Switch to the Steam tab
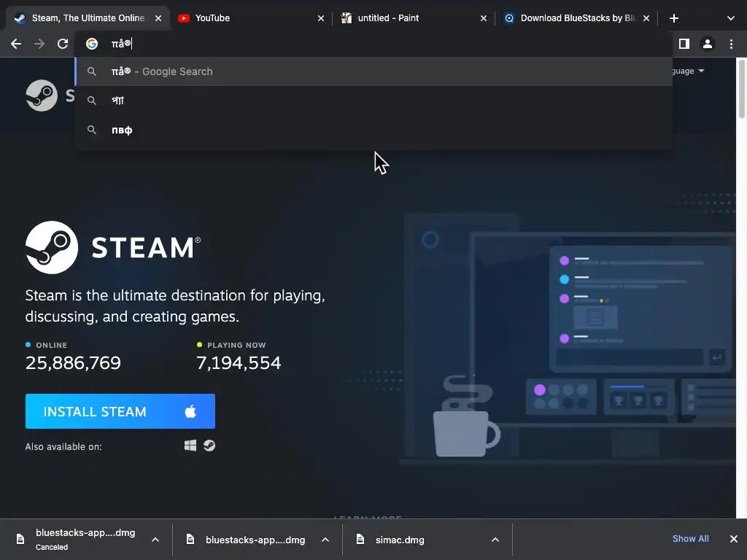 pyautogui.click(x=88, y=18)
